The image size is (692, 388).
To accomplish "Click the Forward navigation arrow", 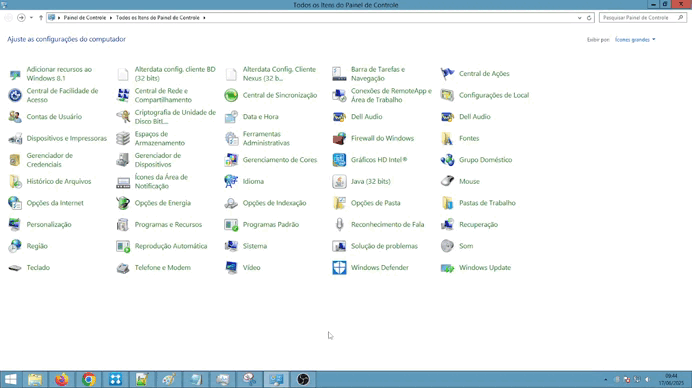I will pos(21,18).
